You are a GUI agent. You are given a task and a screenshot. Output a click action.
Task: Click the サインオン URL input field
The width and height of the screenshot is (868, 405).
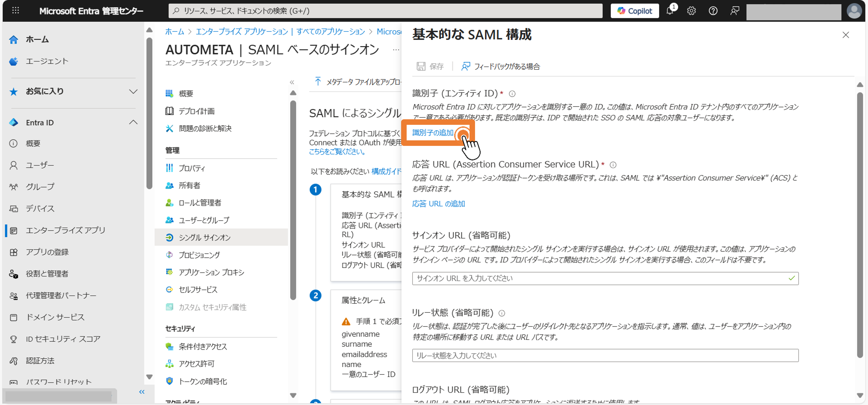click(605, 278)
